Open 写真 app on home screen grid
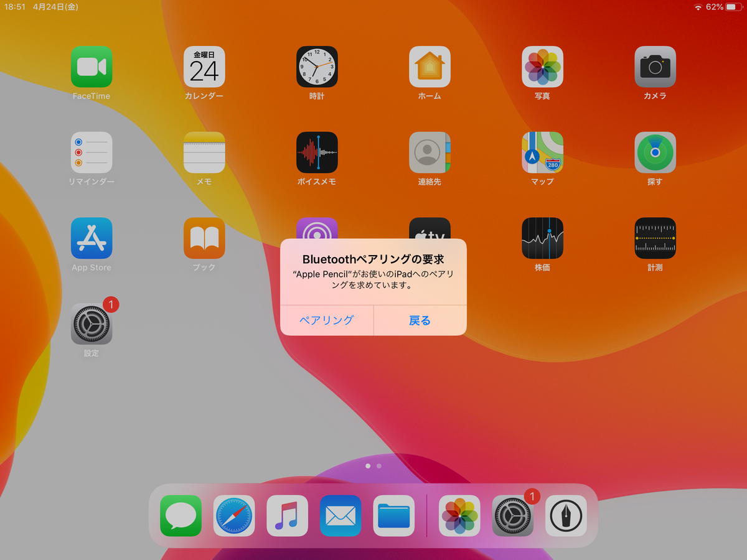The width and height of the screenshot is (747, 560). 542,67
